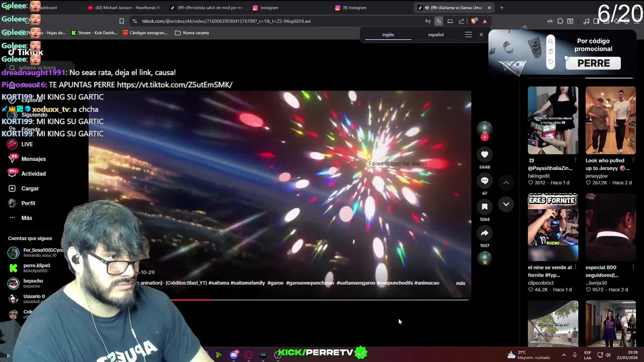Open Nueva carpeta bookmarks folder
Viewport: 644px width, 362px height.
192,33
